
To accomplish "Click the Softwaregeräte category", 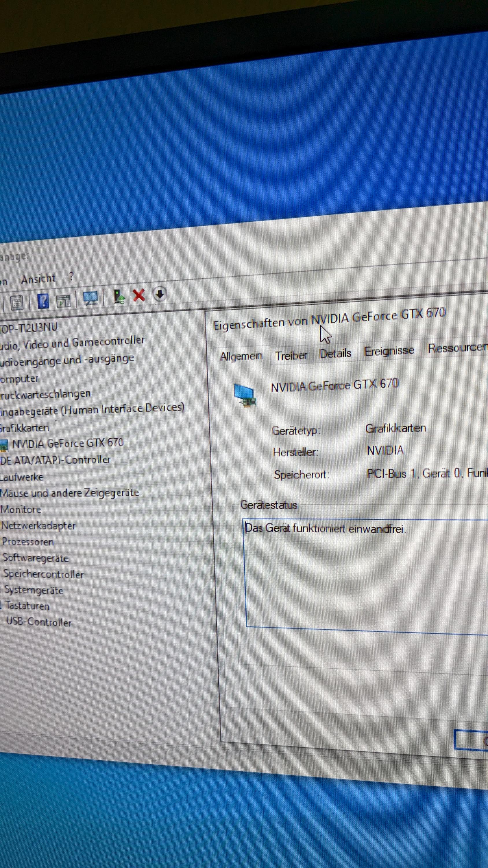I will tap(35, 558).
